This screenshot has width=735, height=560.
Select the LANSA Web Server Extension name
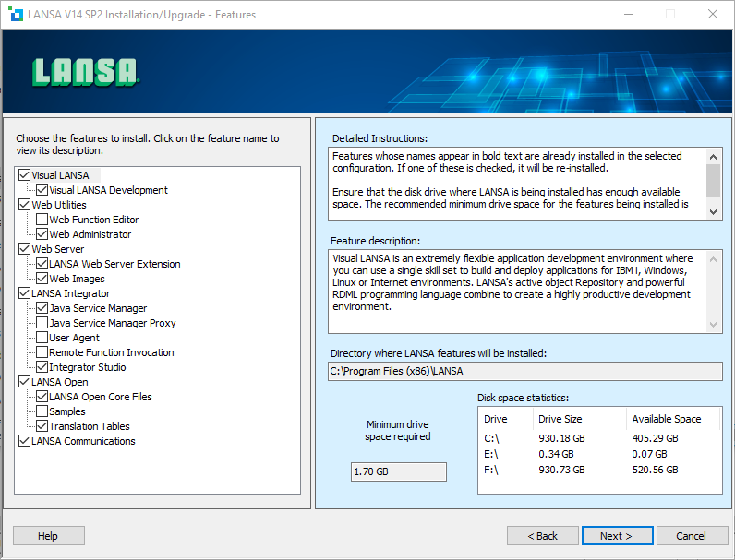(114, 264)
